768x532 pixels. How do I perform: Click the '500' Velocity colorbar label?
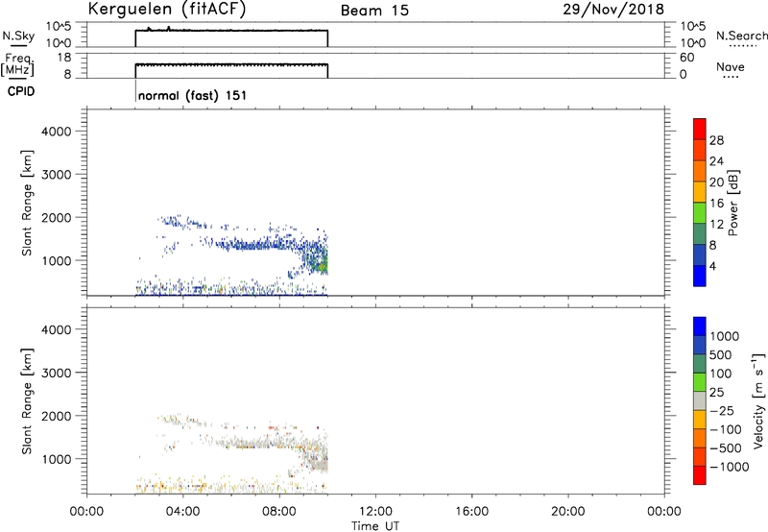point(721,355)
